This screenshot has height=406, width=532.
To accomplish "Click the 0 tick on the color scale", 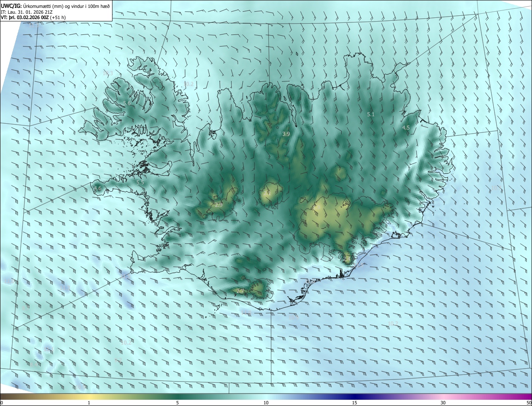I will pos(2,403).
